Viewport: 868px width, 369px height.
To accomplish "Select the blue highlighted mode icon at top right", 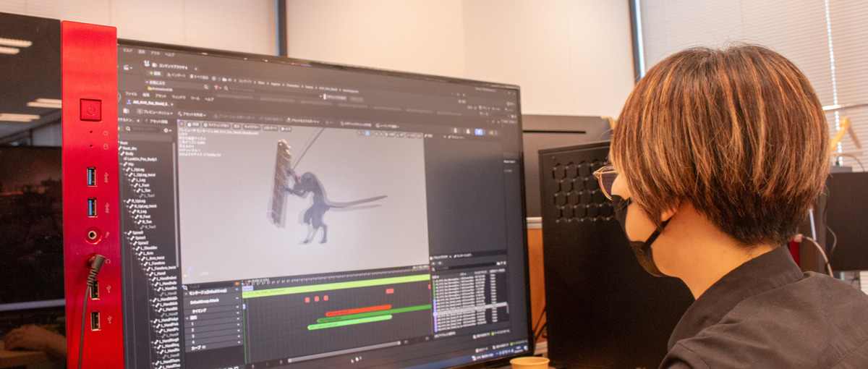I will click(x=478, y=132).
